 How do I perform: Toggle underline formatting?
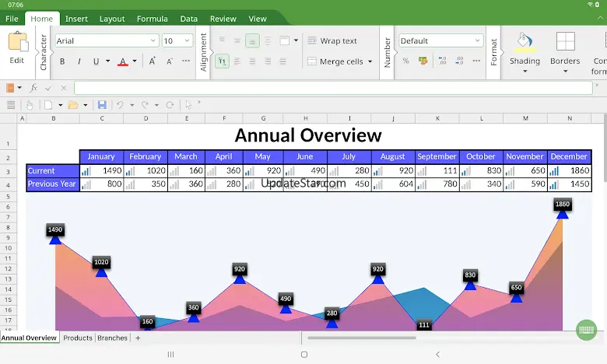(96, 61)
